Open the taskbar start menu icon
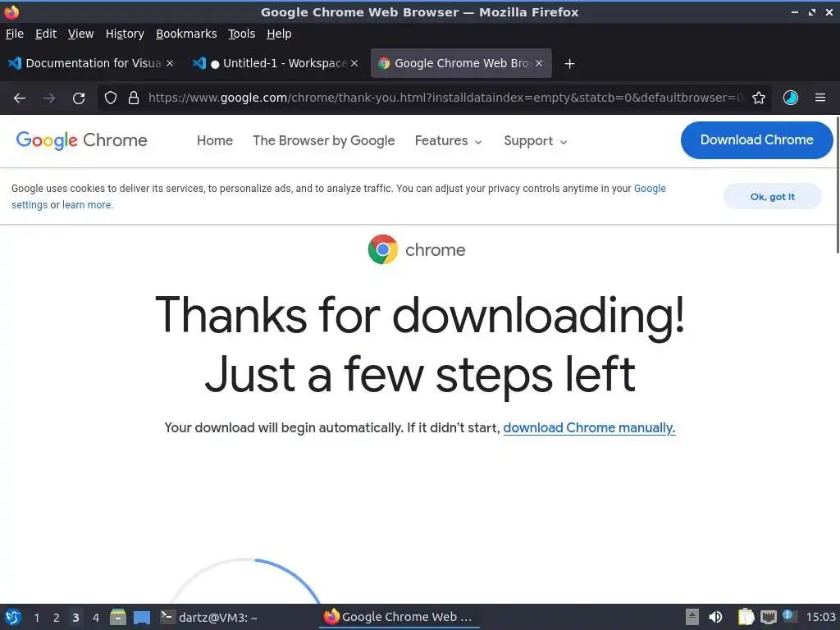The image size is (840, 630). [13, 617]
